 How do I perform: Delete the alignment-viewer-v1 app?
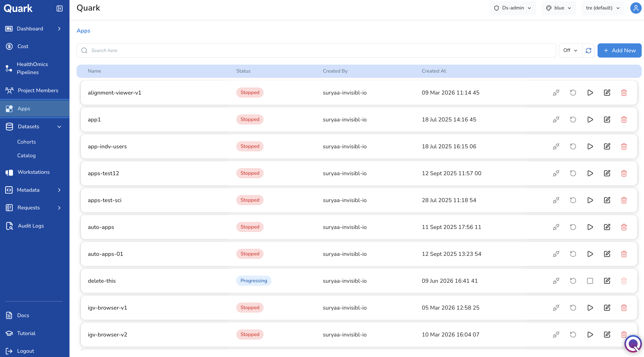624,93
